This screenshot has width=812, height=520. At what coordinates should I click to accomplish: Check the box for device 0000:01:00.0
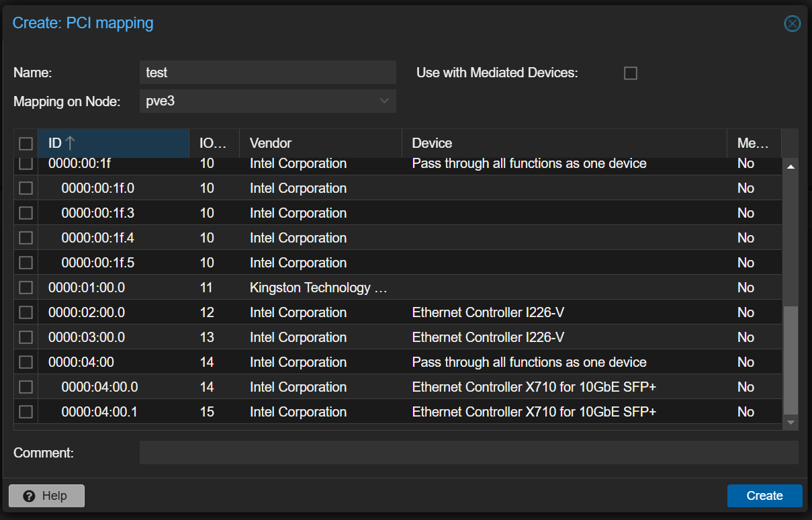26,288
